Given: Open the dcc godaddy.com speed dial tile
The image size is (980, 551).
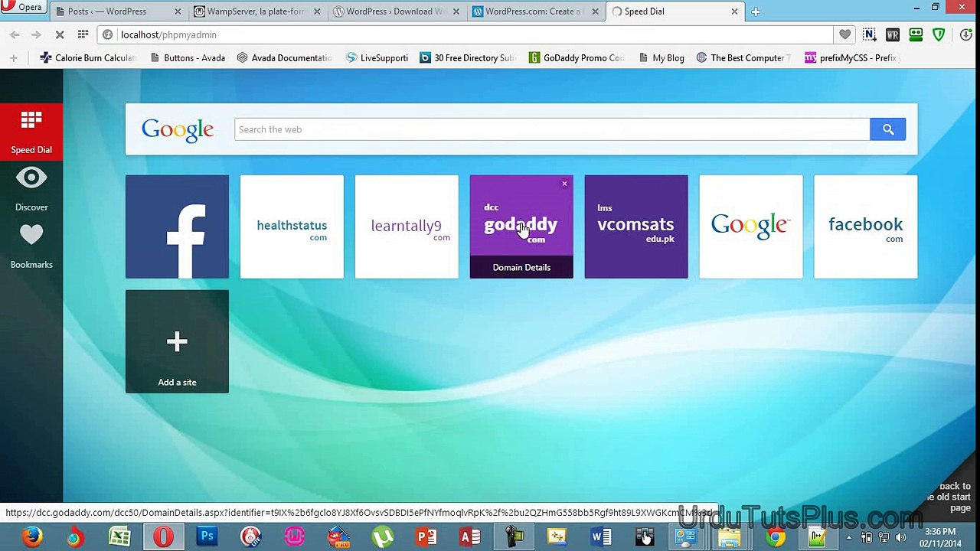Looking at the screenshot, I should 521,227.
